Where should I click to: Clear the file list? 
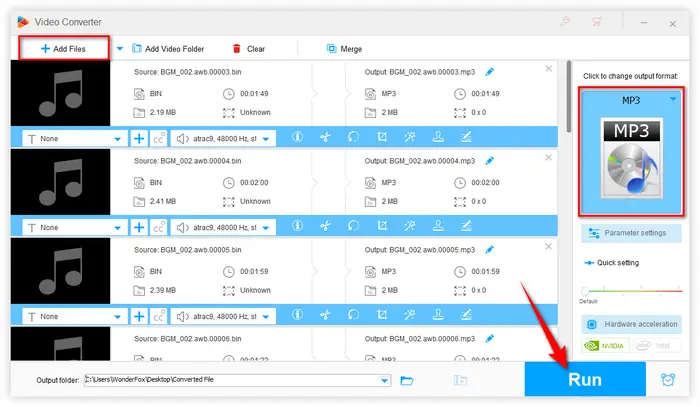(x=249, y=49)
